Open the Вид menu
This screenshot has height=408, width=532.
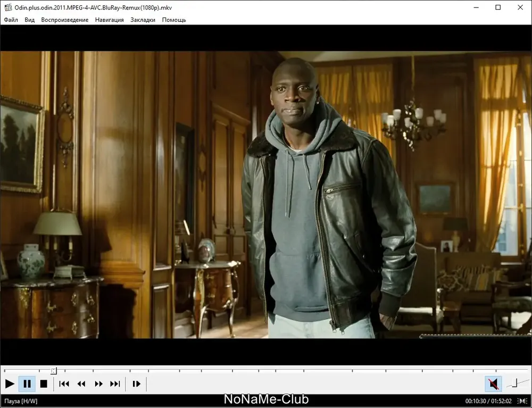(29, 20)
